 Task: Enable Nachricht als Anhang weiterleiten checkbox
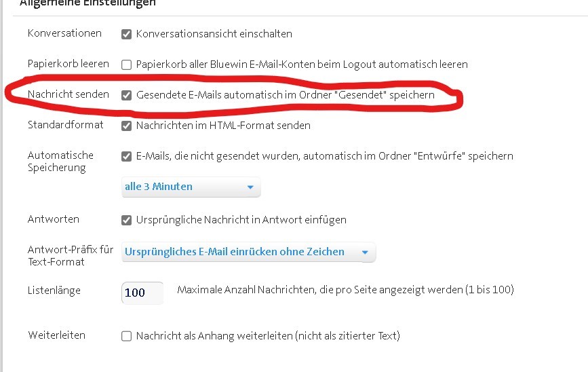point(126,336)
